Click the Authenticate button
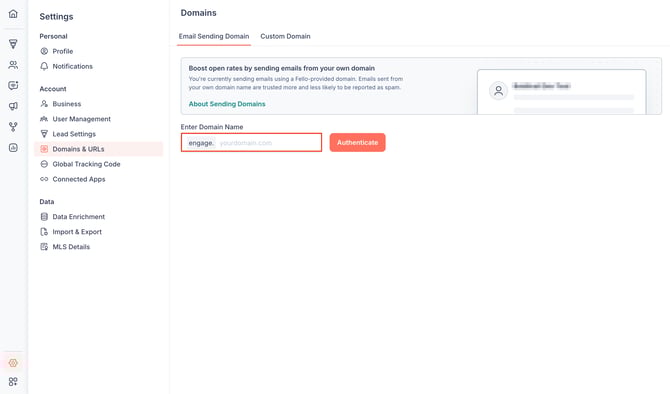670x394 pixels. point(357,142)
